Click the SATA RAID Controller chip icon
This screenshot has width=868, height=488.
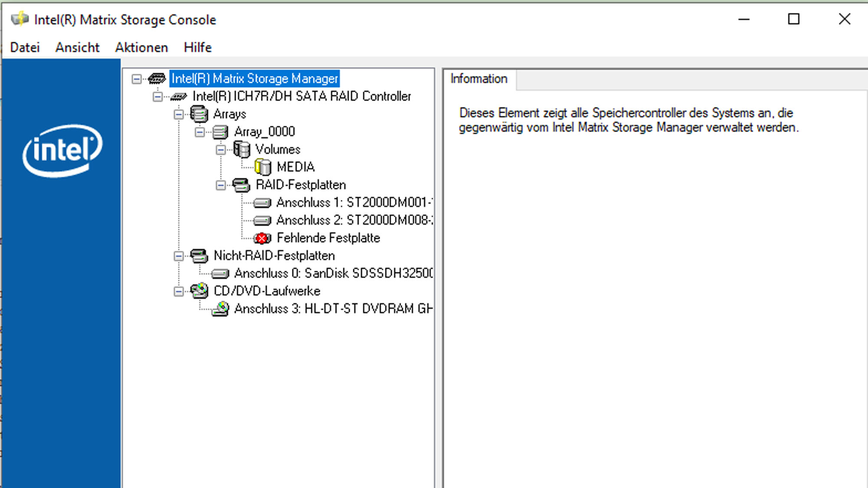tap(178, 97)
